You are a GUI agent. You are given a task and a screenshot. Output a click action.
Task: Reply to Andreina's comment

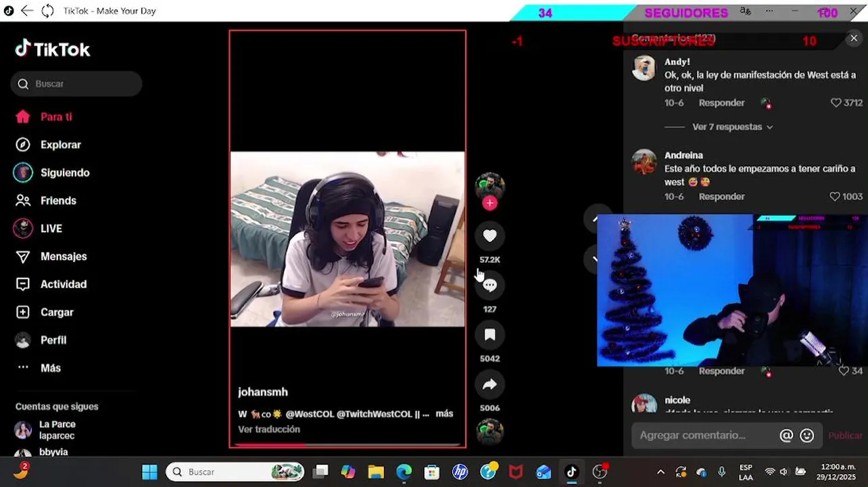(x=721, y=196)
